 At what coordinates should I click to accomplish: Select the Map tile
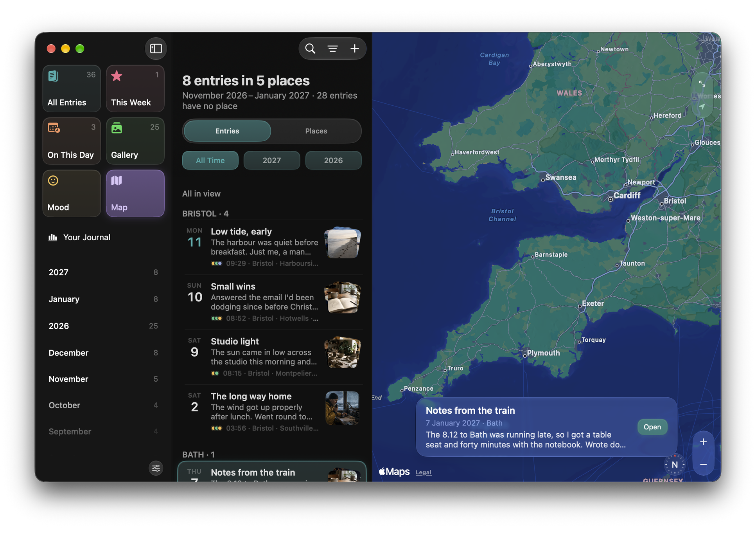tap(135, 194)
